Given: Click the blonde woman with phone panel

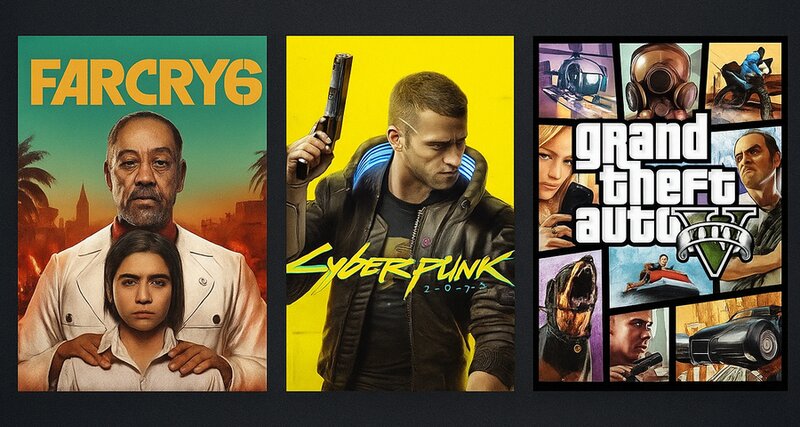Looking at the screenshot, I should click(x=559, y=187).
